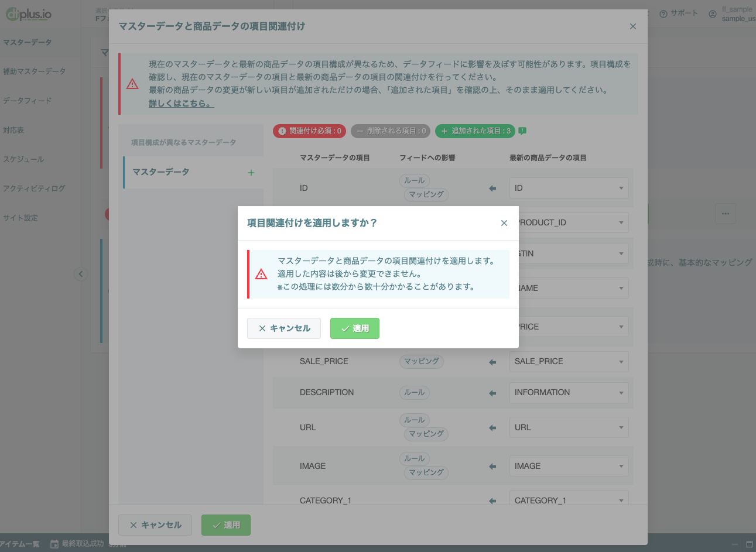
Task: Click the three-dots more options button
Action: [x=726, y=214]
